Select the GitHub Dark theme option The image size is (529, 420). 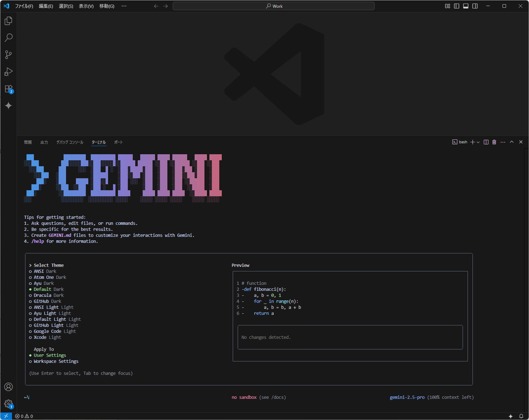45,301
